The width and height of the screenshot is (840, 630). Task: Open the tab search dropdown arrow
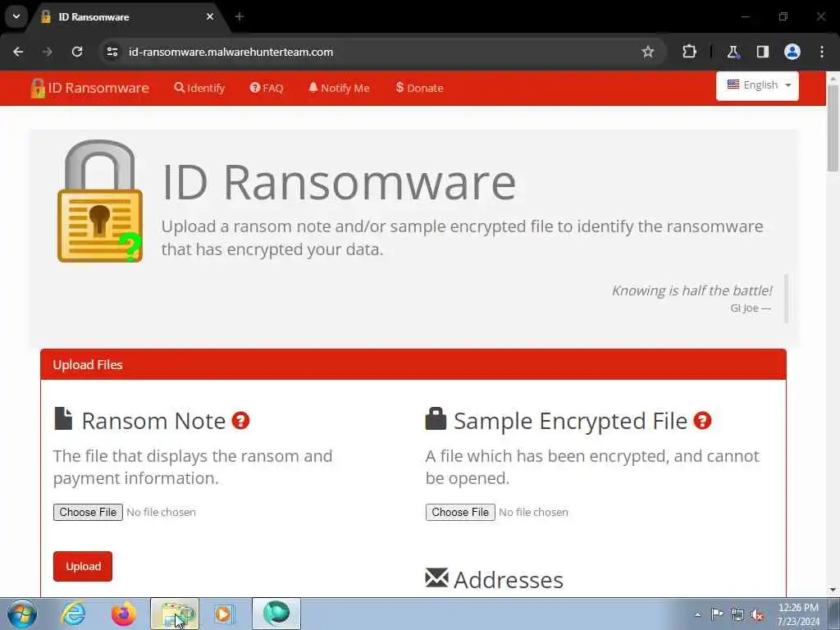(16, 16)
